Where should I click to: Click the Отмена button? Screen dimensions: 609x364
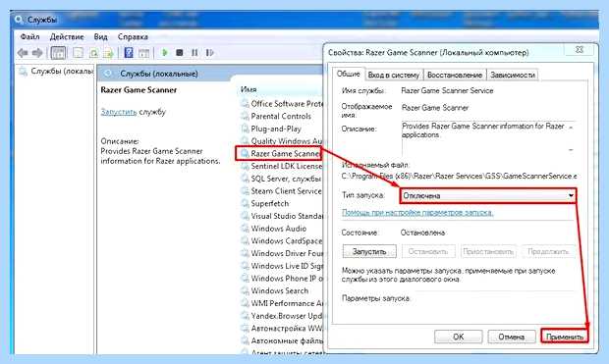512,337
